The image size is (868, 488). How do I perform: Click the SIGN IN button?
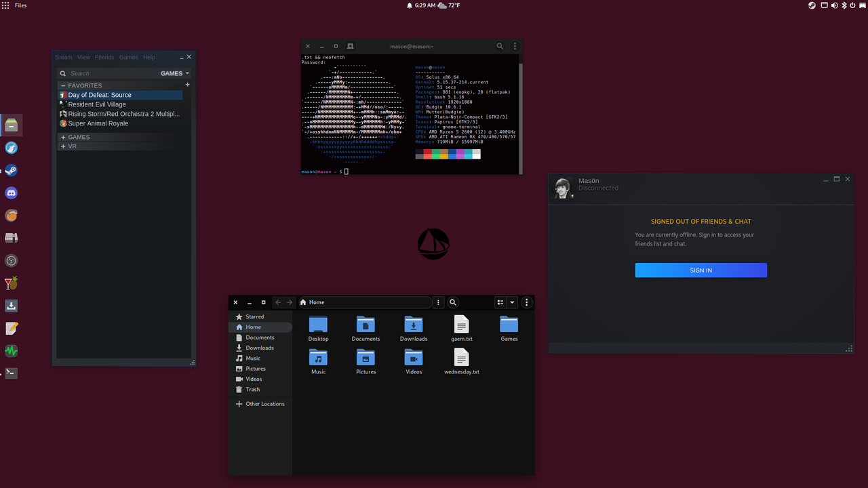pos(701,270)
